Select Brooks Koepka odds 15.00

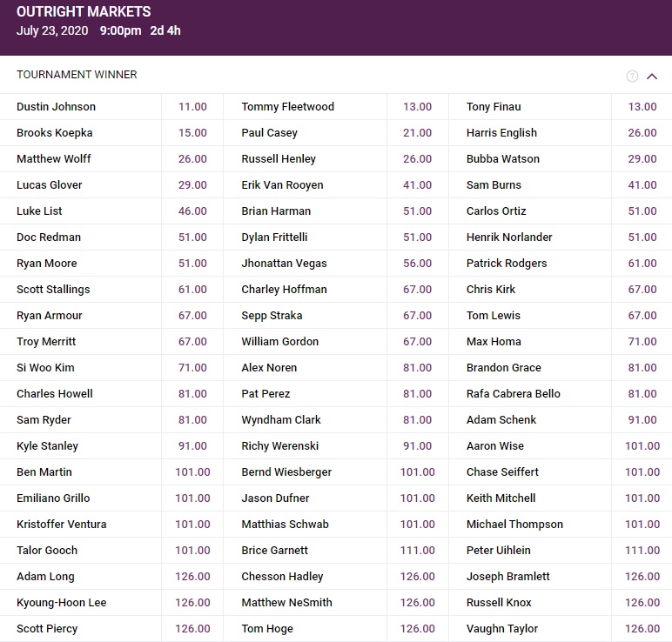[192, 133]
